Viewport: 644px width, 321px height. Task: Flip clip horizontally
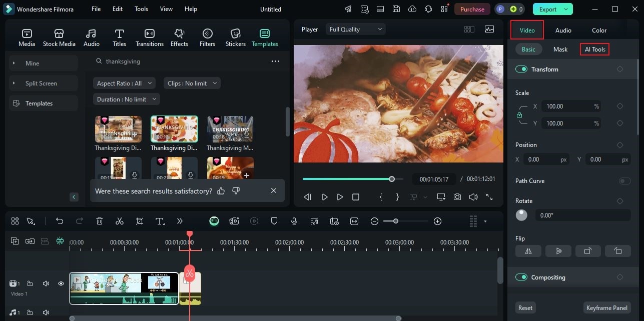528,251
